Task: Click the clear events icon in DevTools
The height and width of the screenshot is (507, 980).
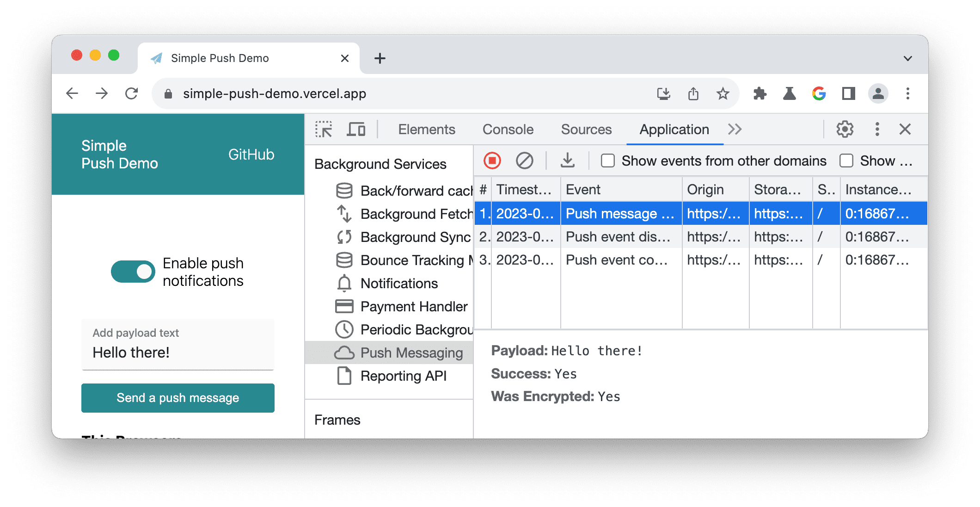Action: pyautogui.click(x=525, y=161)
